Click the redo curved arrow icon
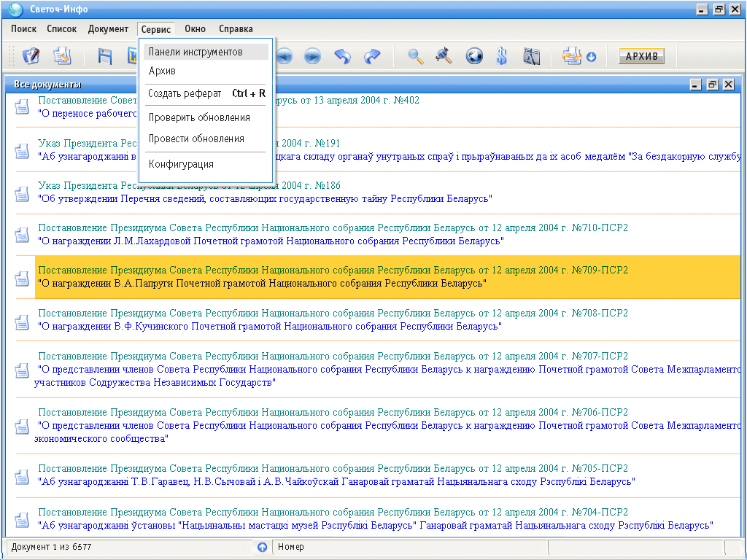Image resolution: width=747 pixels, height=560 pixels. (x=372, y=56)
